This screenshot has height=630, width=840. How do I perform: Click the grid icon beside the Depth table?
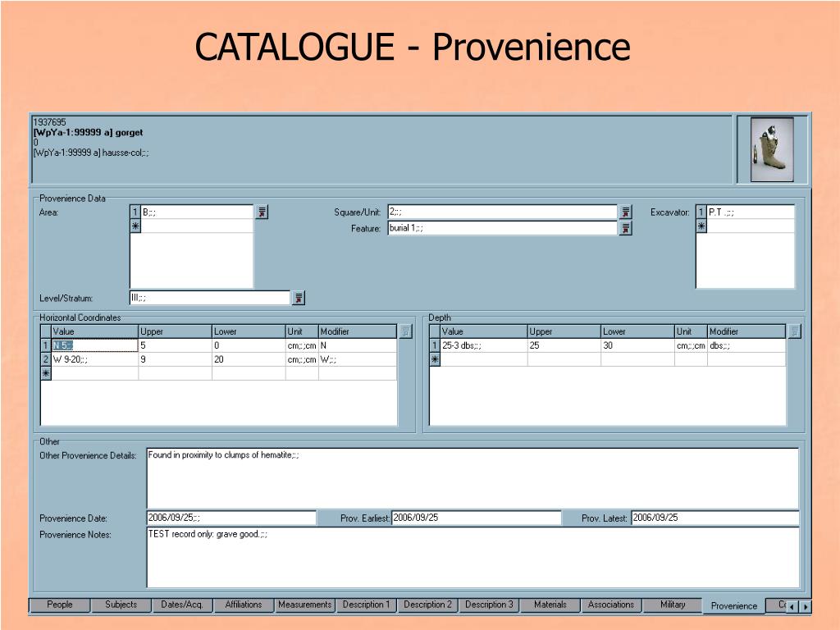[x=794, y=331]
